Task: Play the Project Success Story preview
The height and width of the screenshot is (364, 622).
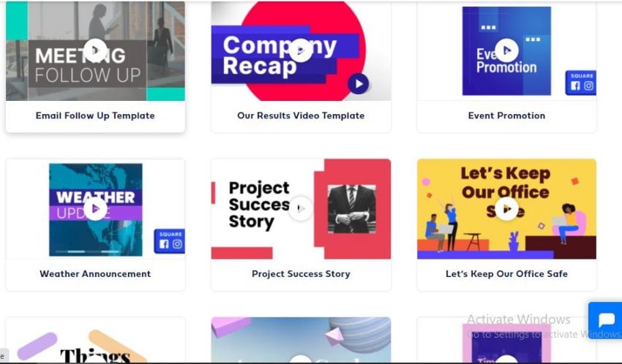Action: (300, 208)
